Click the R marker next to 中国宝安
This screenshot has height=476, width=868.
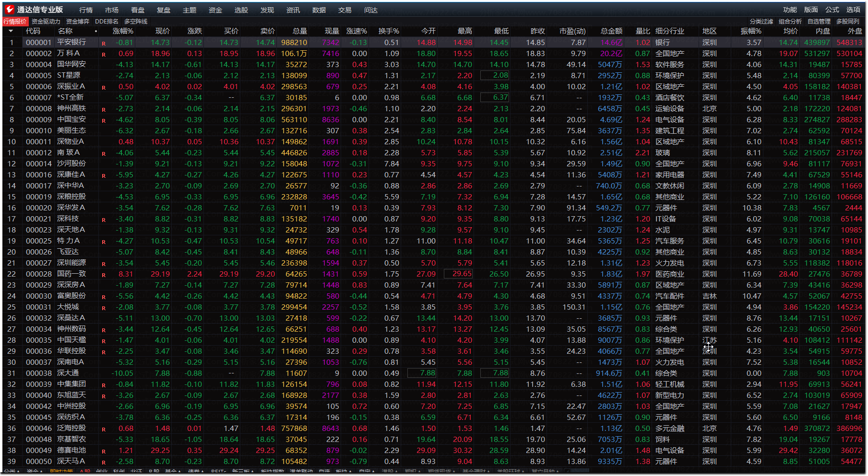click(x=104, y=121)
